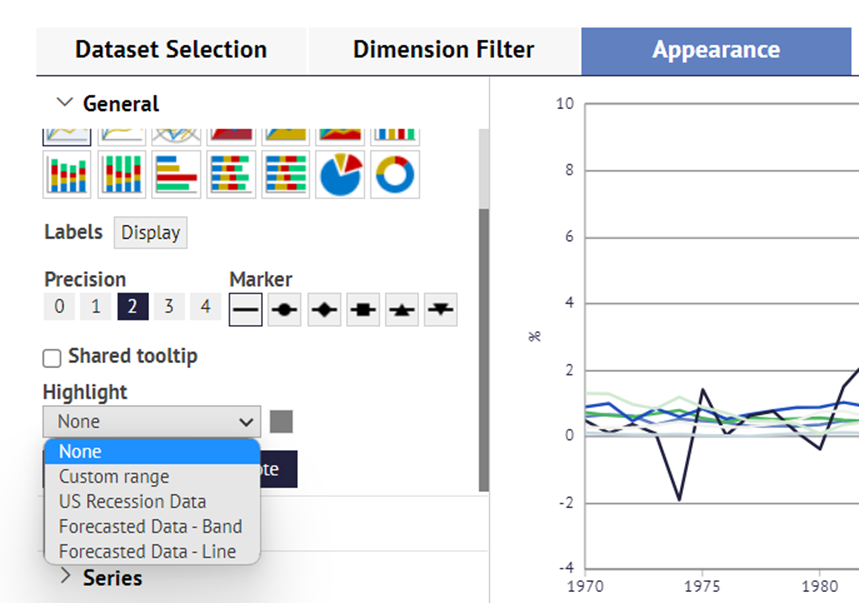Select the 100% stacked column chart icon
Image resolution: width=859 pixels, height=603 pixels.
click(122, 175)
